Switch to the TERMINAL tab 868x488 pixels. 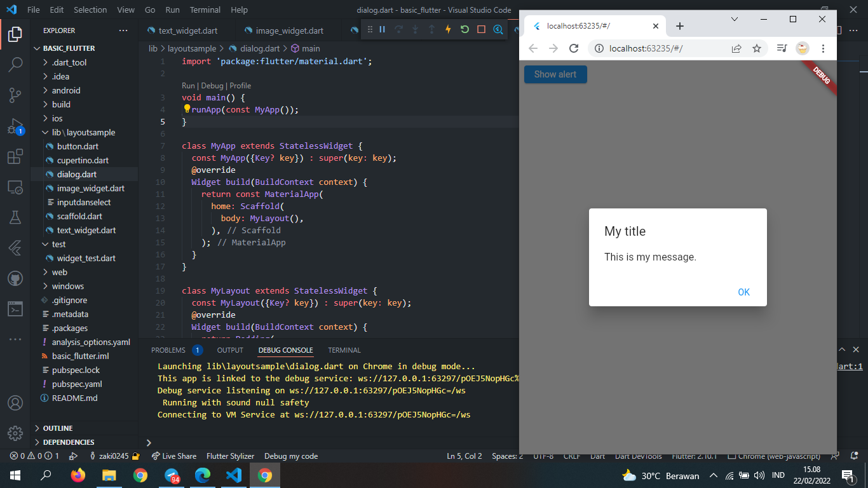(x=344, y=350)
